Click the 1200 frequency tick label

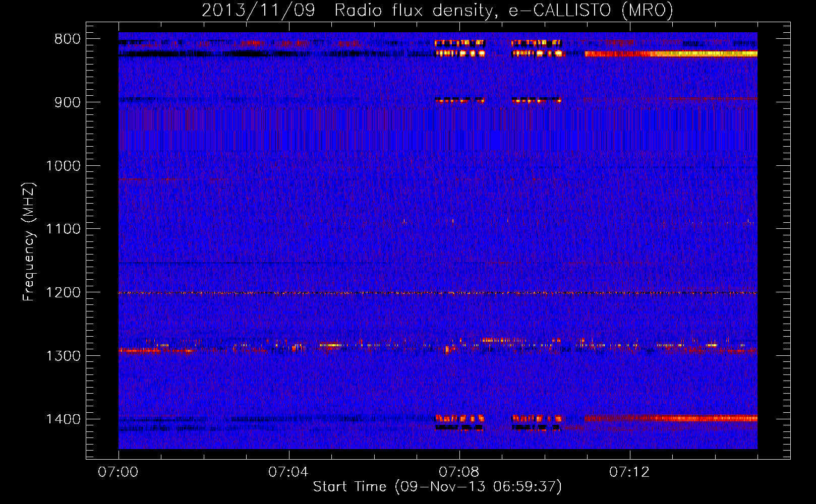tap(63, 293)
